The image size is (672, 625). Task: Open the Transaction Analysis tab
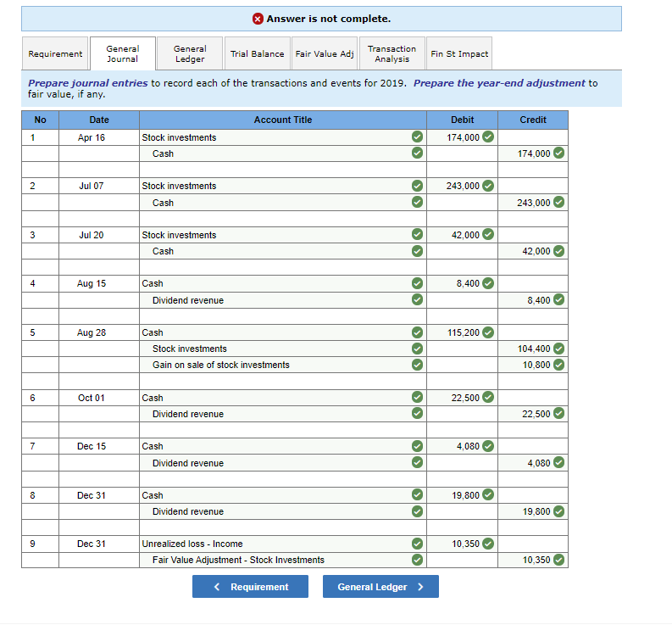tap(392, 53)
